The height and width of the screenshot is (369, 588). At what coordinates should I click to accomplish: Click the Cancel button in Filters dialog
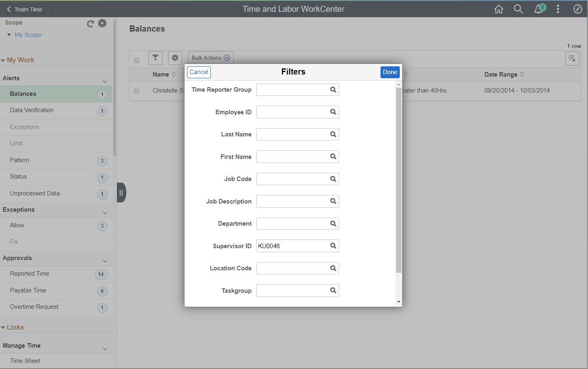pos(199,72)
